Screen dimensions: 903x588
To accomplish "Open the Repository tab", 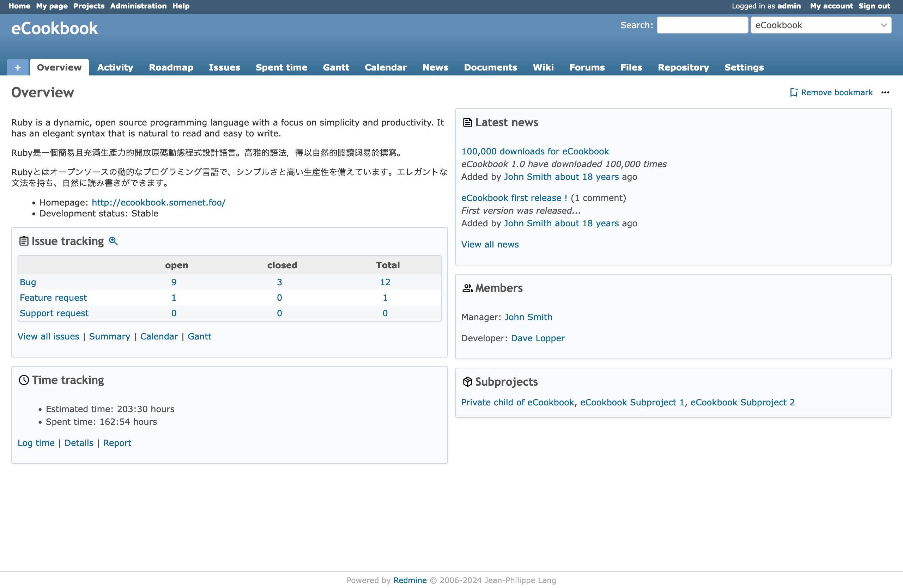I will (x=683, y=67).
